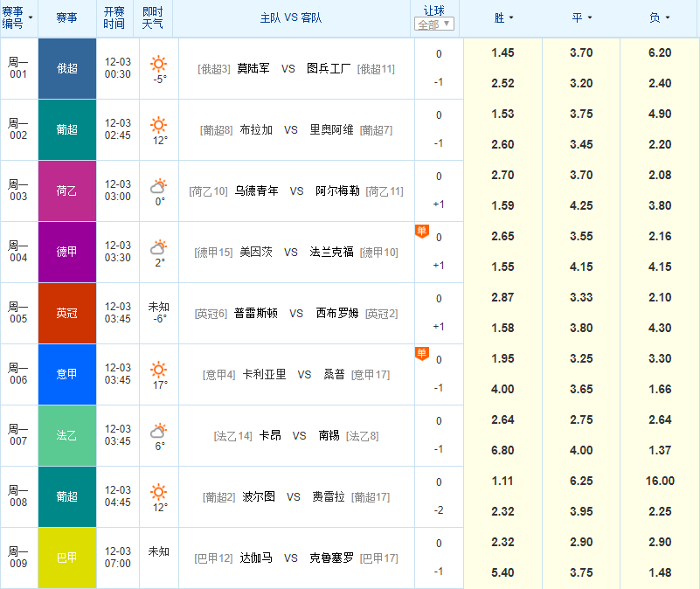Image resolution: width=700 pixels, height=589 pixels.
Task: Open team 波尔图 link
Action: pyautogui.click(x=259, y=496)
